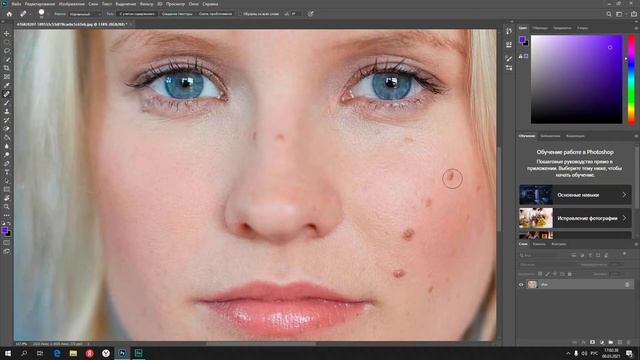Select the Eyedropper tool
Image resolution: width=640 pixels, height=360 pixels.
click(7, 85)
